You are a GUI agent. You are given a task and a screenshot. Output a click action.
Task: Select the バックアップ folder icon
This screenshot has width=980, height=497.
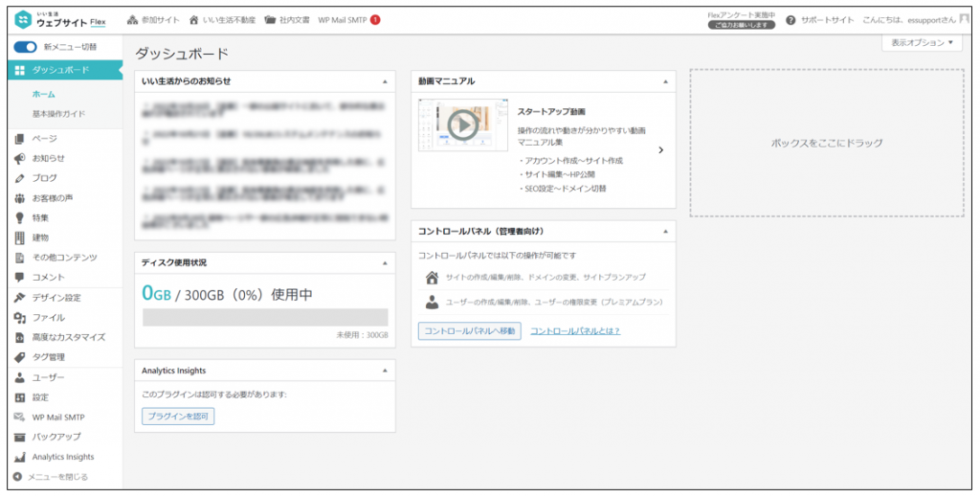pos(20,437)
